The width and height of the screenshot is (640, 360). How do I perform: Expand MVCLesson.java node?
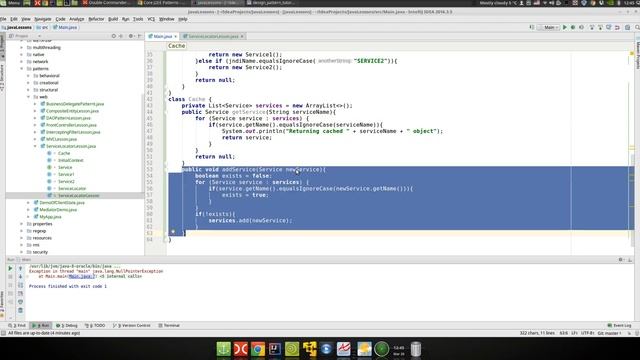pos(35,139)
